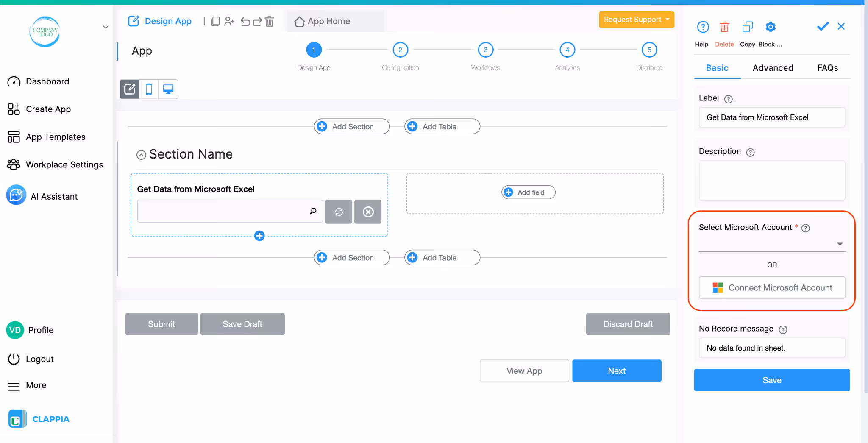Click the add user icon in toolbar

coord(229,21)
